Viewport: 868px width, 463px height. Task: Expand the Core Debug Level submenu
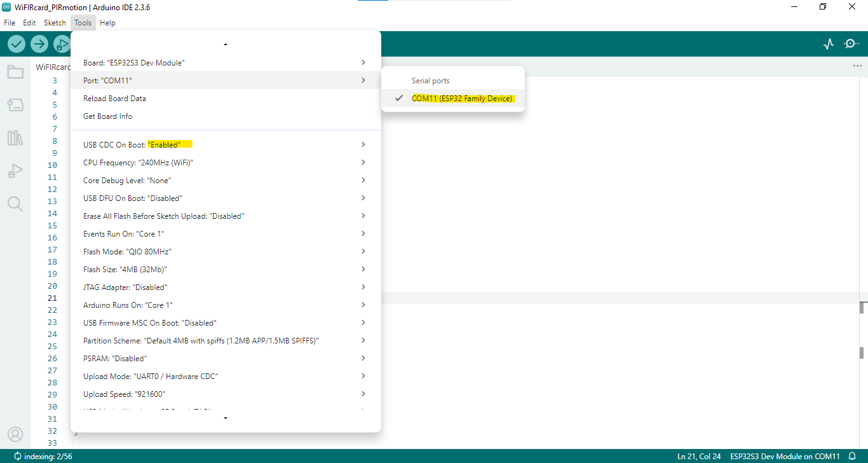pyautogui.click(x=226, y=180)
